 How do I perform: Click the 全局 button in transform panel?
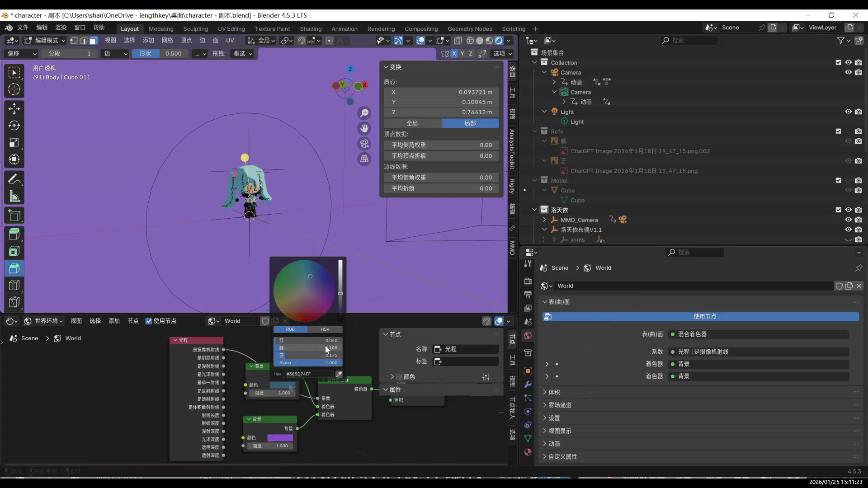412,123
